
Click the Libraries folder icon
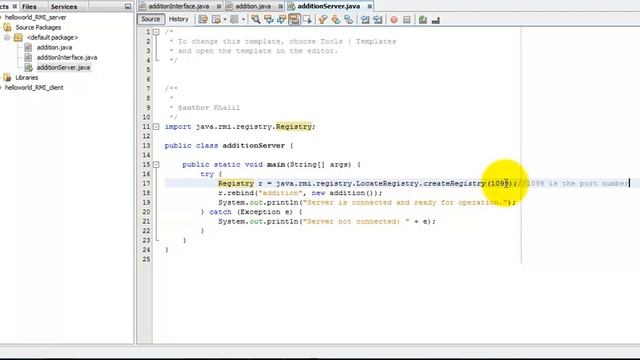[x=7, y=78]
